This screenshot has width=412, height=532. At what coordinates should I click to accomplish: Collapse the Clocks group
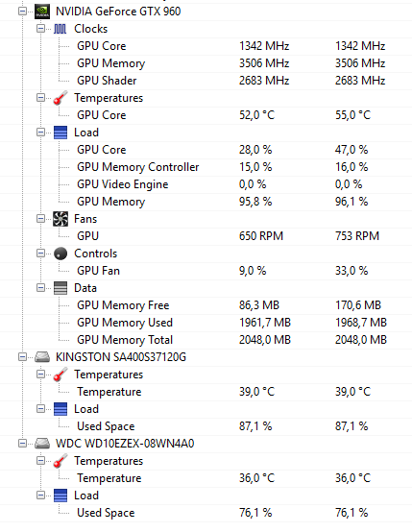tap(40, 29)
